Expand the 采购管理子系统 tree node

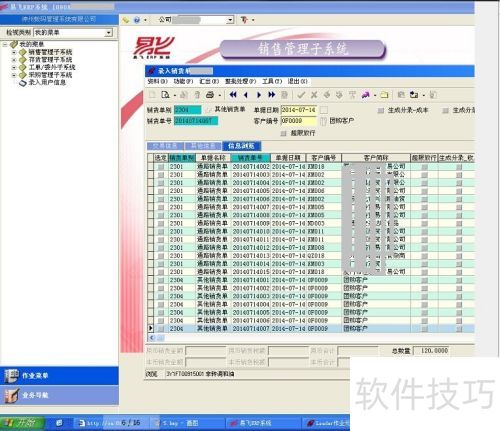(x=14, y=75)
